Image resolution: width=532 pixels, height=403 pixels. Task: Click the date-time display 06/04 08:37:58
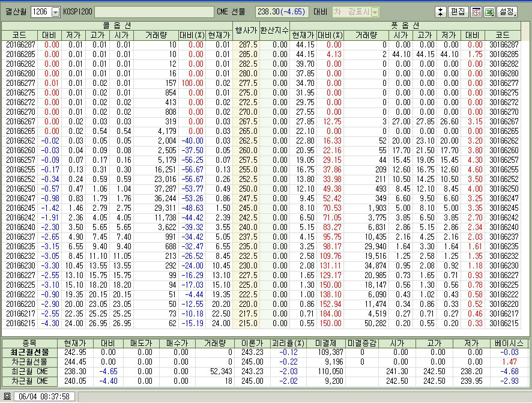click(x=44, y=396)
